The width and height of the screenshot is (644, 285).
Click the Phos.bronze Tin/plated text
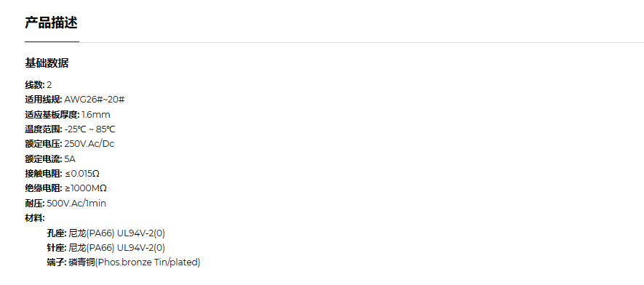click(x=148, y=262)
